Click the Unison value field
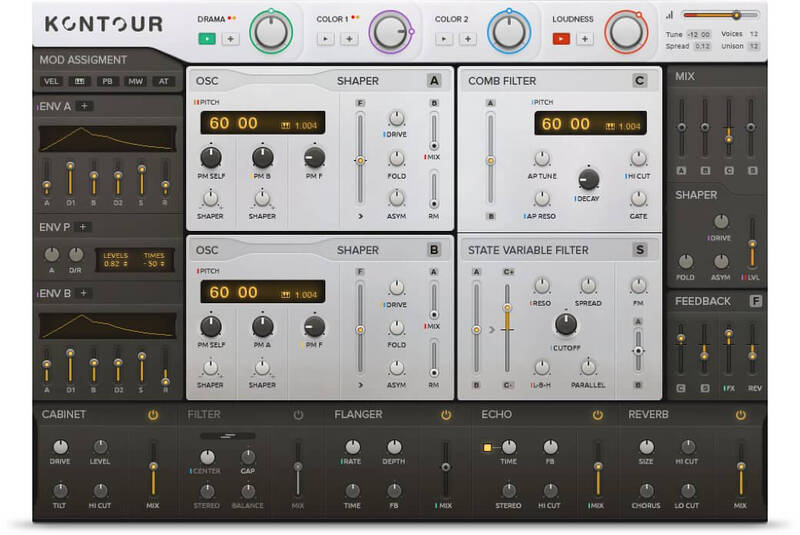800x535 pixels. click(x=754, y=46)
